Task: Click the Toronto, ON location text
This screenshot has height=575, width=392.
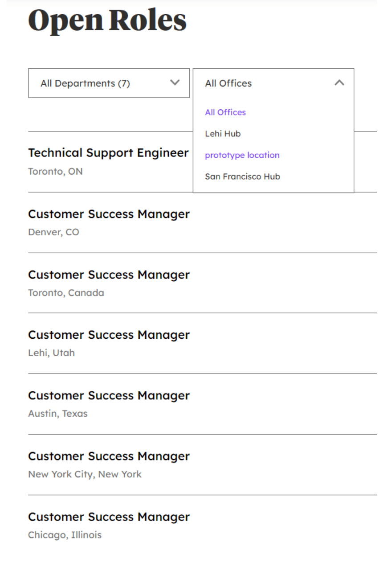Action: tap(55, 172)
